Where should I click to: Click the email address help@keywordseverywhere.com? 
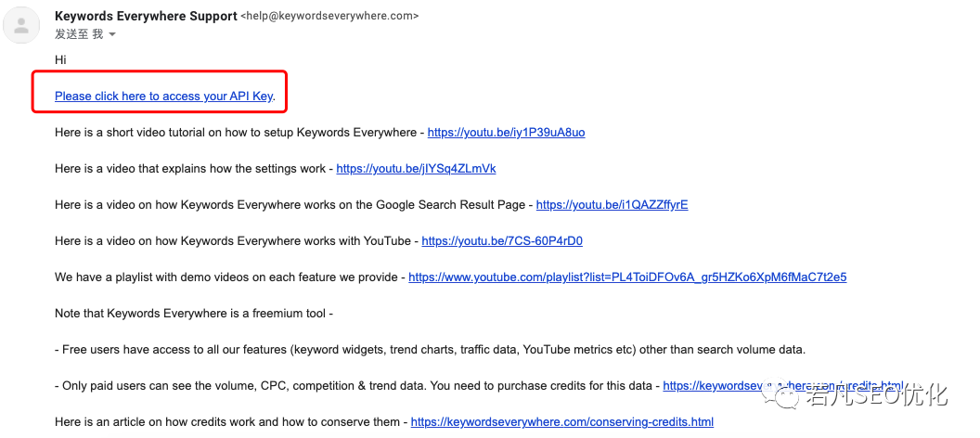(329, 17)
